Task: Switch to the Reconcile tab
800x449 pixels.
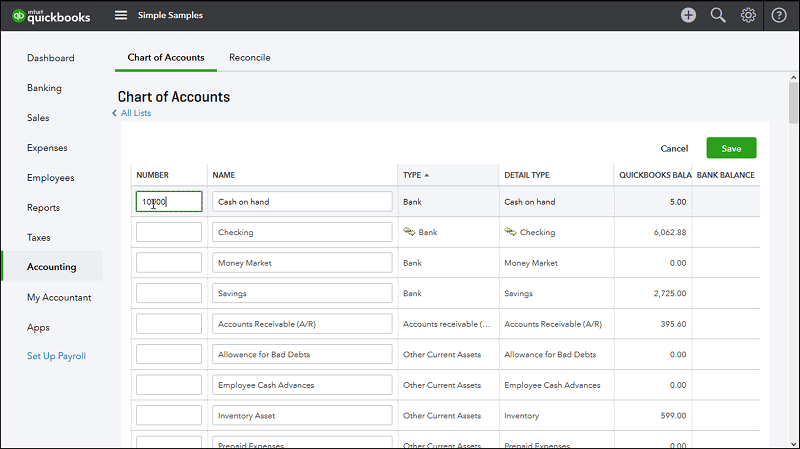Action: pyautogui.click(x=249, y=58)
